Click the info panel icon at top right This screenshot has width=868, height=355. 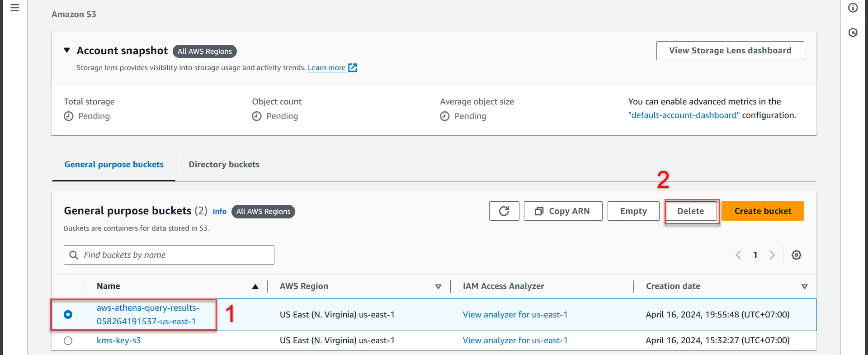853,8
